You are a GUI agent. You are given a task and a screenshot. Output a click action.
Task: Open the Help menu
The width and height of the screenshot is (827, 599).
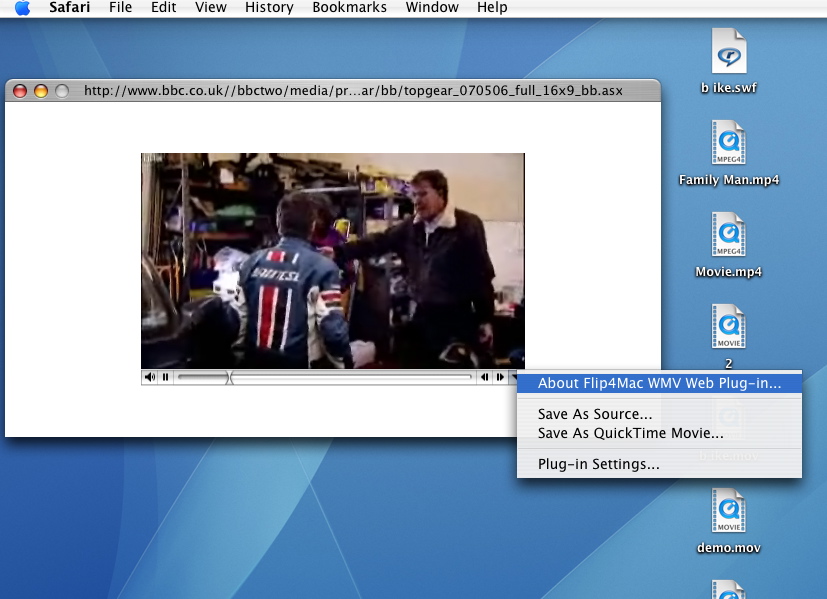[492, 7]
